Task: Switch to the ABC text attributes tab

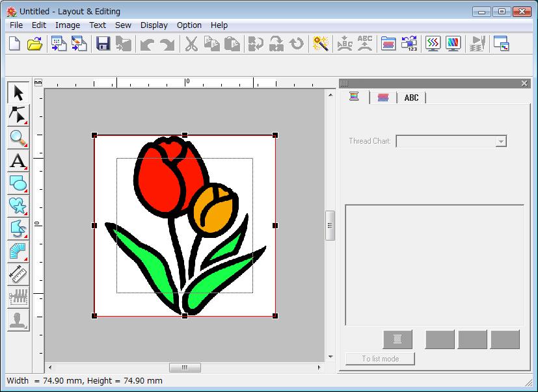Action: point(411,98)
